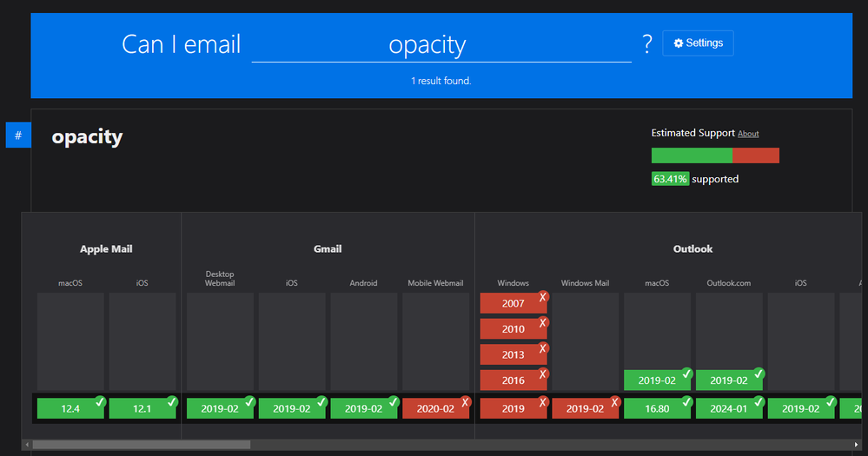Click the X icon on Outlook 2007
Screen dimensions: 868x456
click(x=543, y=297)
